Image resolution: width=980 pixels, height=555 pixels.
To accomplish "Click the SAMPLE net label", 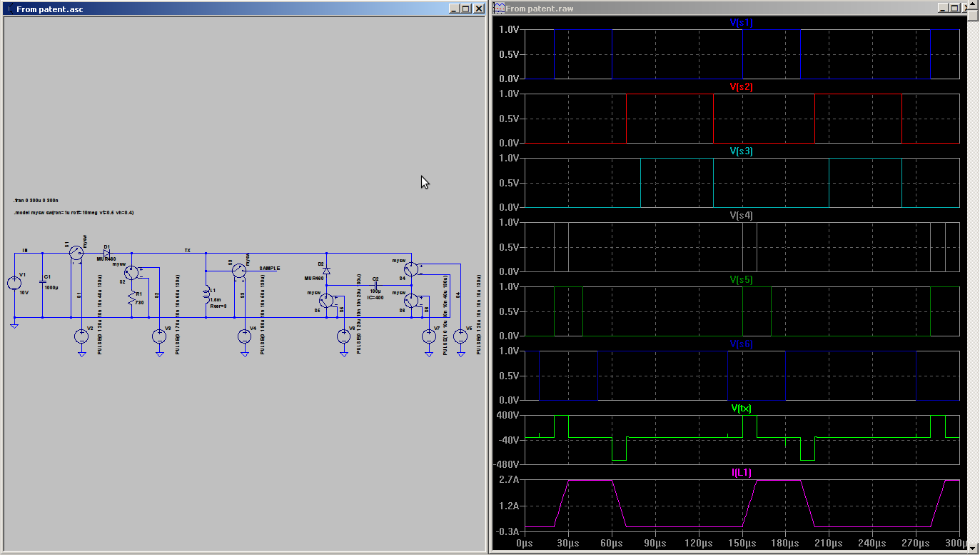I will 269,269.
